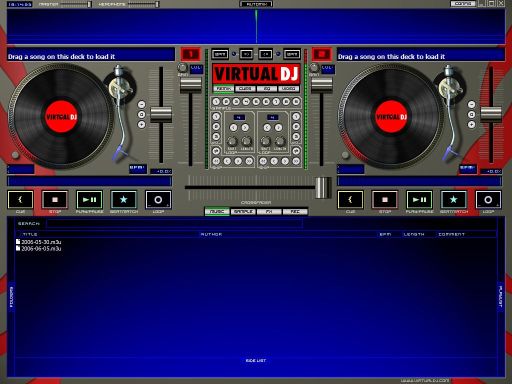Trigger sampler pad 9
Viewport: 512px width, 384px height.
click(296, 102)
